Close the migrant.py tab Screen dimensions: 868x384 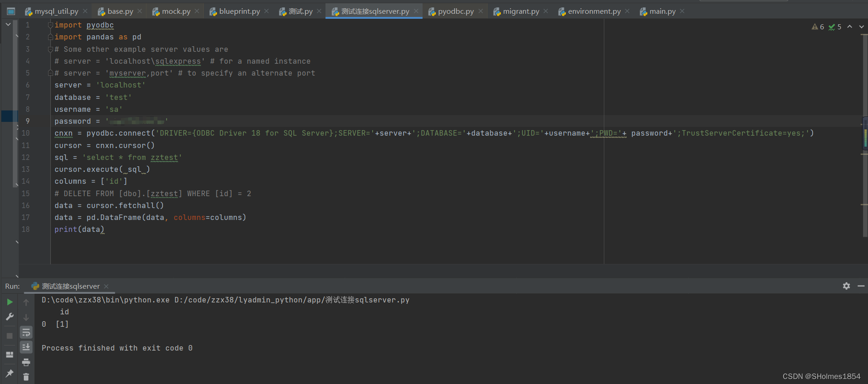[x=546, y=11]
